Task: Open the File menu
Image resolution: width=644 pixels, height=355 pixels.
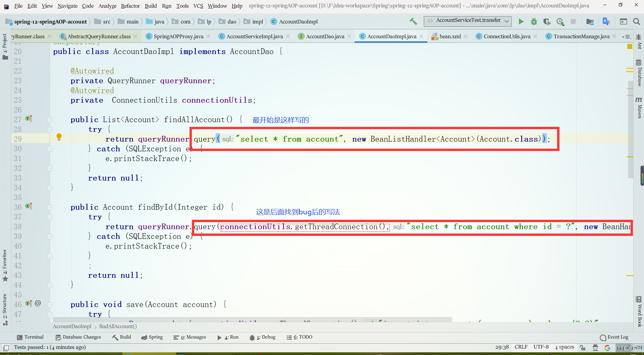Action: click(x=18, y=6)
